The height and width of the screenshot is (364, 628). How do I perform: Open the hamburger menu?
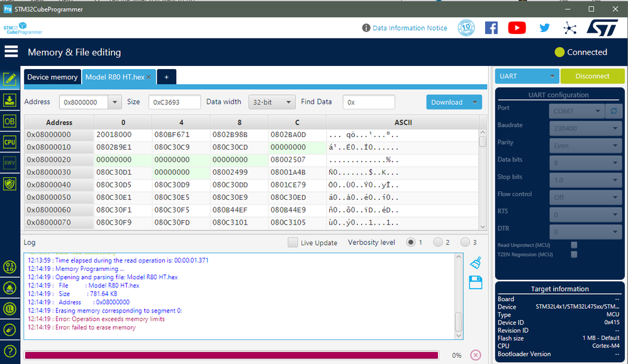pos(11,52)
